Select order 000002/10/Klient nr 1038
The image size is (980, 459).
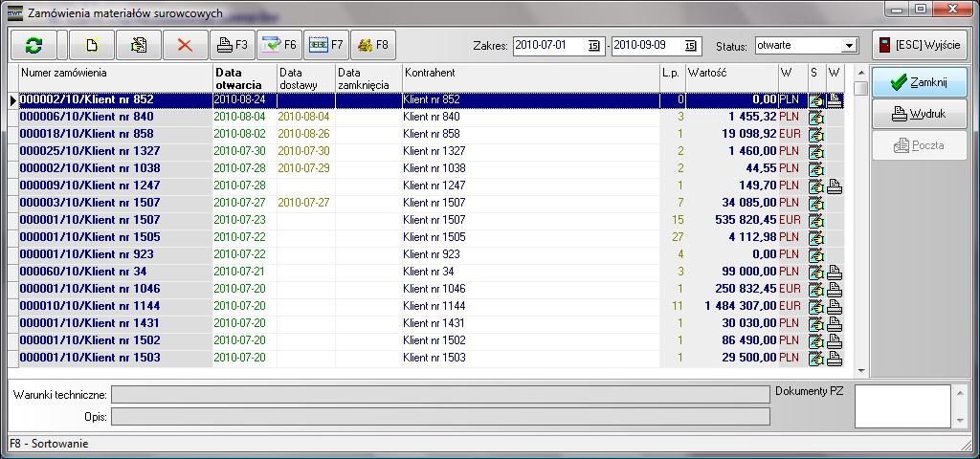click(x=116, y=168)
